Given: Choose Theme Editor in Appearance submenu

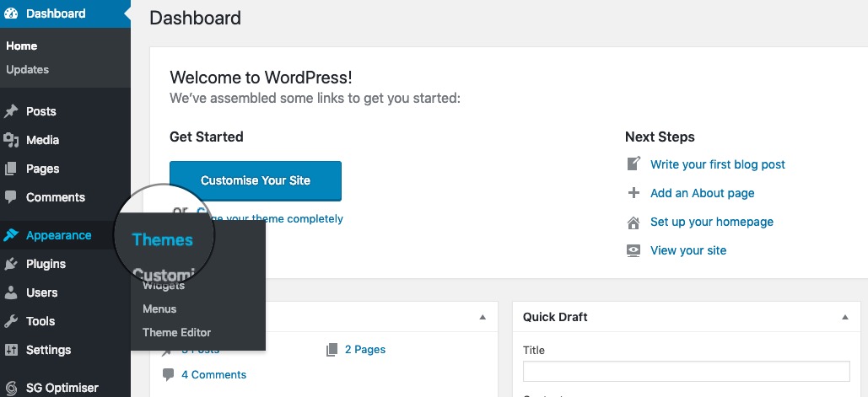Looking at the screenshot, I should [x=176, y=332].
